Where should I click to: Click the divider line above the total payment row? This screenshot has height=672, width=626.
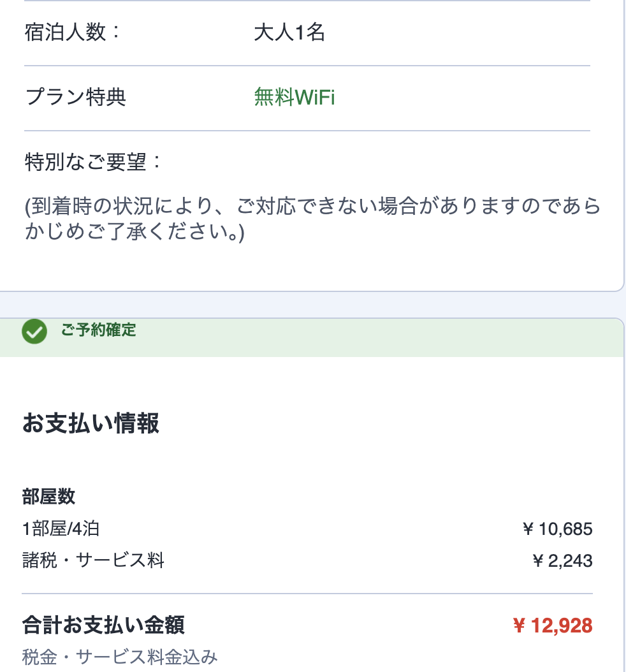(x=307, y=594)
